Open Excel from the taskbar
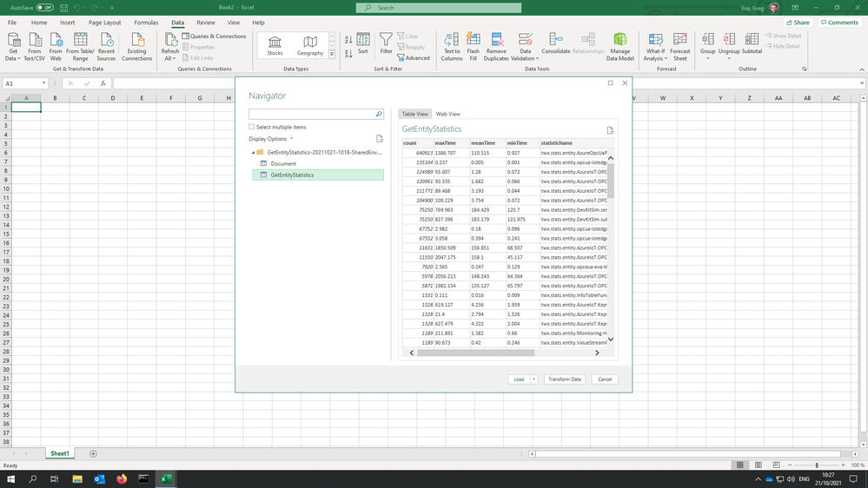Image resolution: width=868 pixels, height=488 pixels. (x=166, y=479)
